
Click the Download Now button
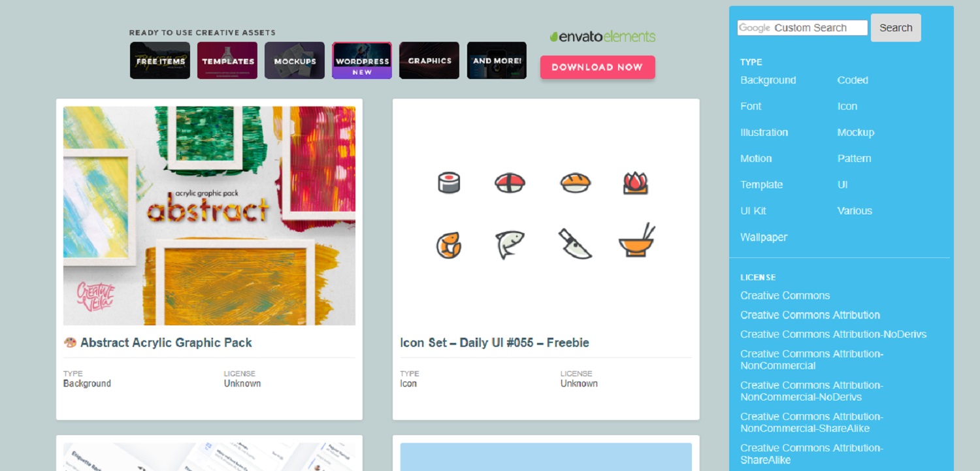tap(597, 67)
